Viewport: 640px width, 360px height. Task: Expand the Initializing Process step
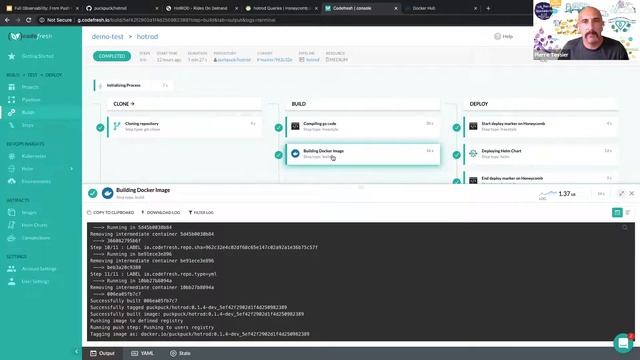(x=133, y=85)
